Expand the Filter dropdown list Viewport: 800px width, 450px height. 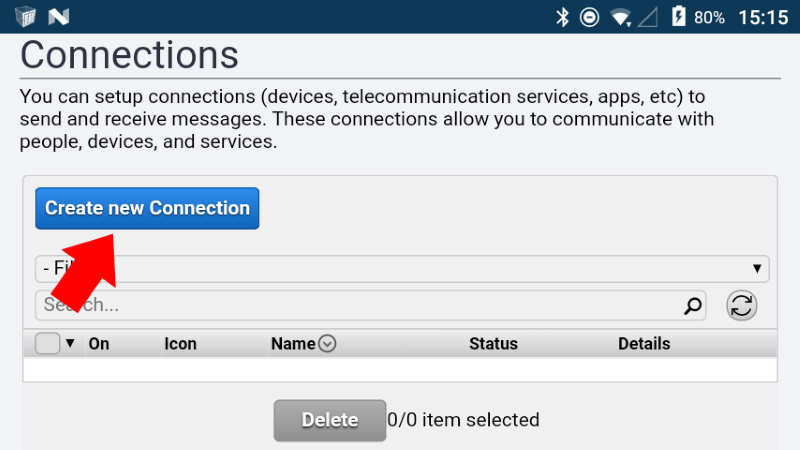click(x=402, y=269)
